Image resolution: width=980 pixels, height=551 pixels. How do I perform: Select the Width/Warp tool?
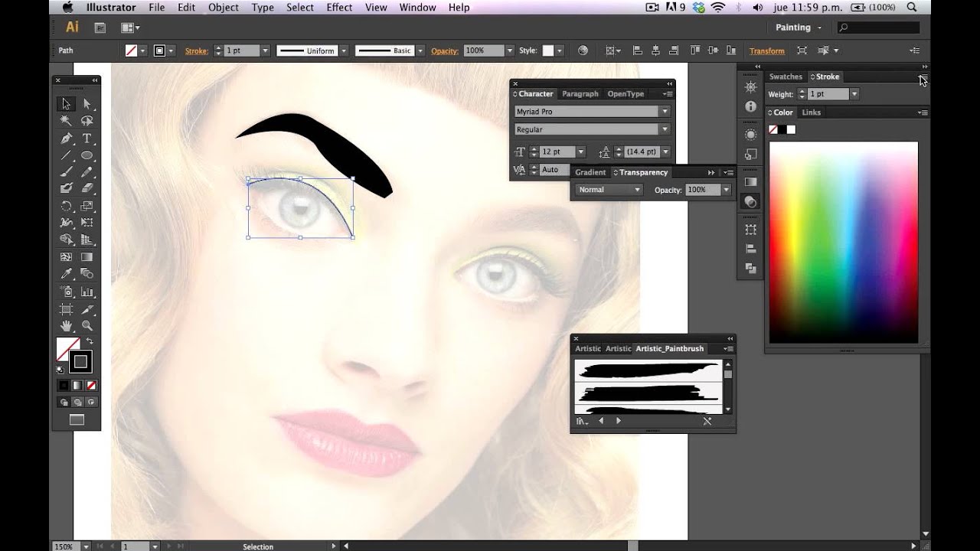pos(66,223)
